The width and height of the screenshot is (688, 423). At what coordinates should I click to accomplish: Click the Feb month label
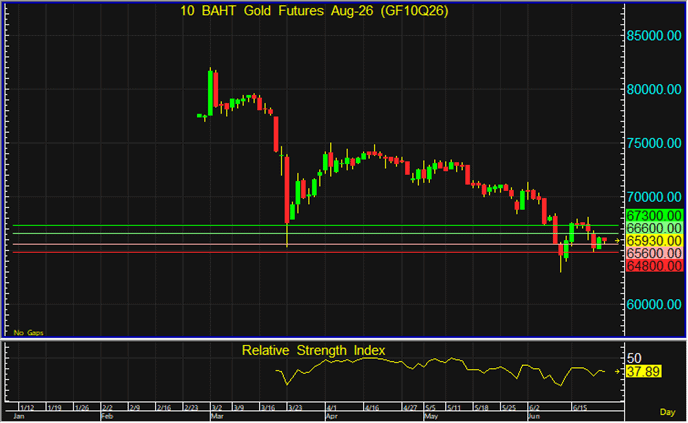pos(107,416)
